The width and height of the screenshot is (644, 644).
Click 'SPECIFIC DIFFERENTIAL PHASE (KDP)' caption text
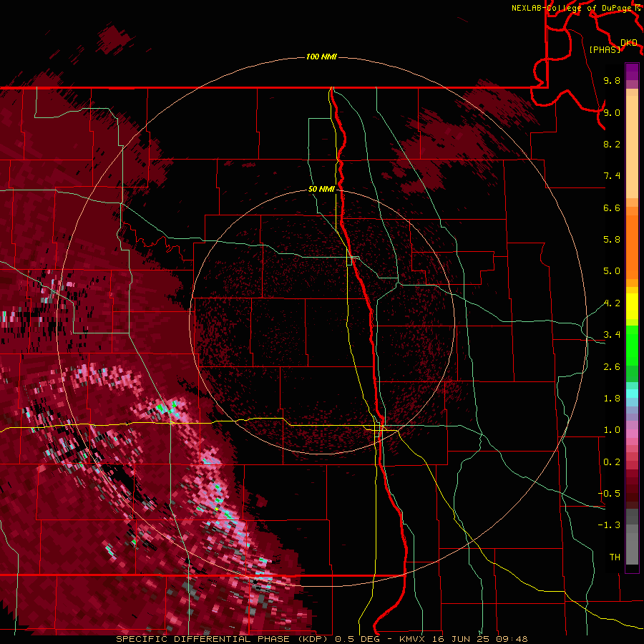pyautogui.click(x=222, y=639)
